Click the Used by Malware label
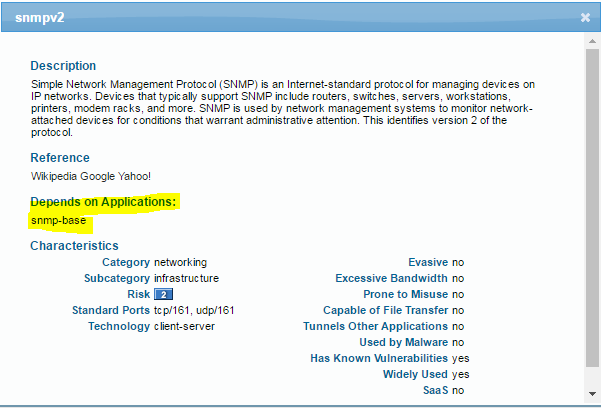The height and width of the screenshot is (408, 601). click(x=404, y=342)
